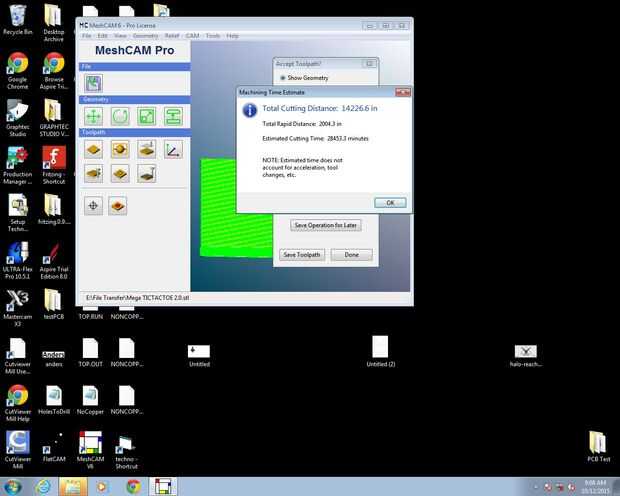
Task: Open the File menu in MeshCAM
Action: pos(87,36)
